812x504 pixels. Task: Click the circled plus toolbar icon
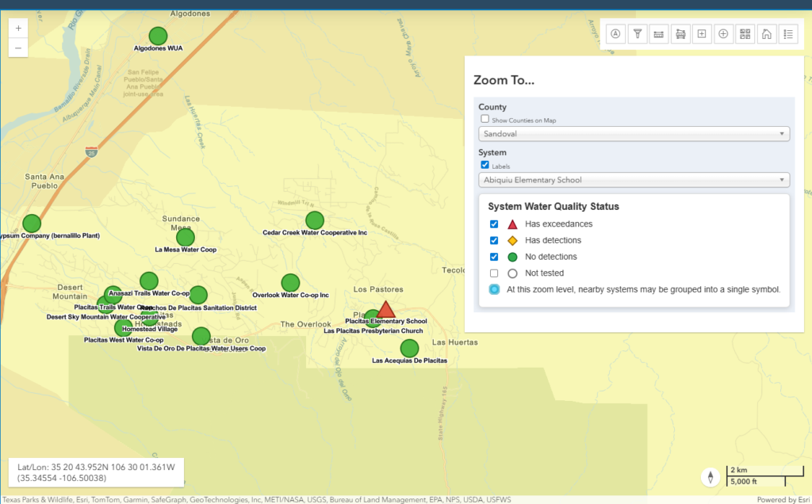point(723,33)
